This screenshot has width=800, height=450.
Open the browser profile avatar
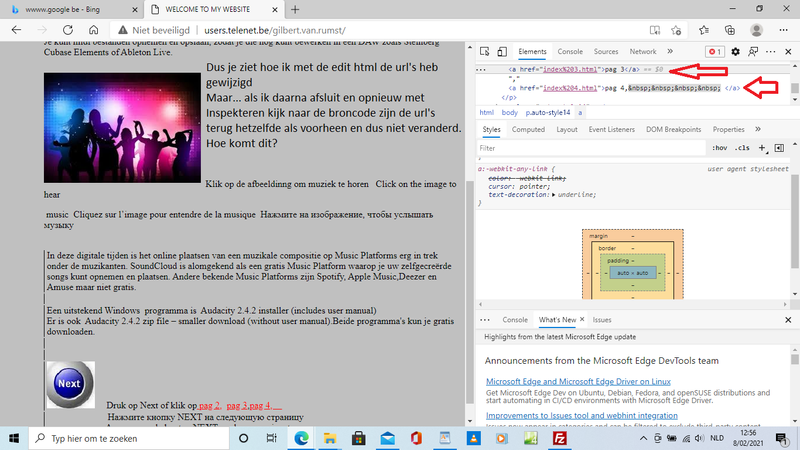(x=757, y=30)
